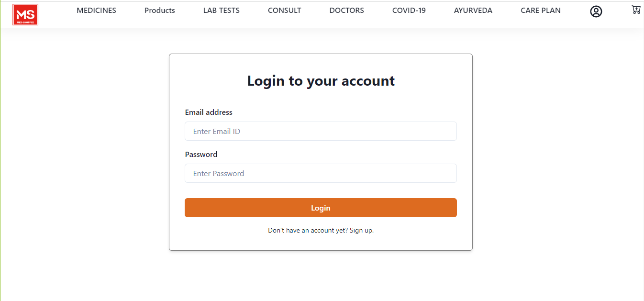Open the CARE PLAN menu
Viewport: 644px width, 301px height.
pyautogui.click(x=540, y=10)
